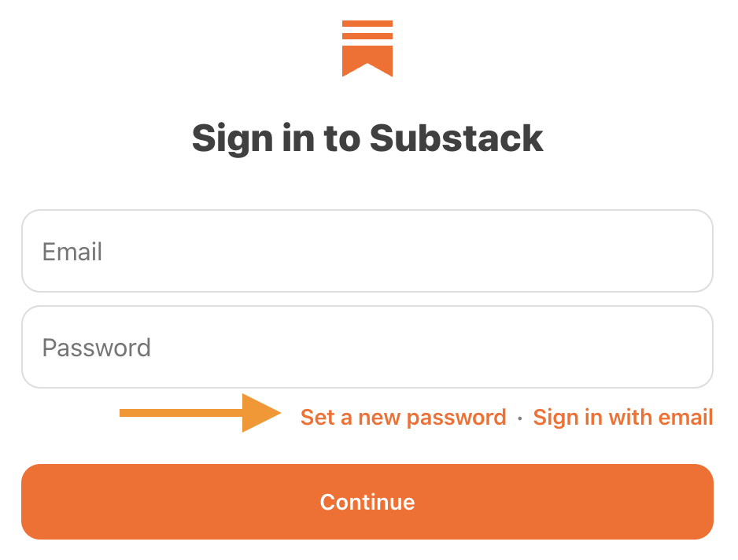Click Continue to submit the form
Image resolution: width=738 pixels, height=560 pixels.
click(367, 502)
